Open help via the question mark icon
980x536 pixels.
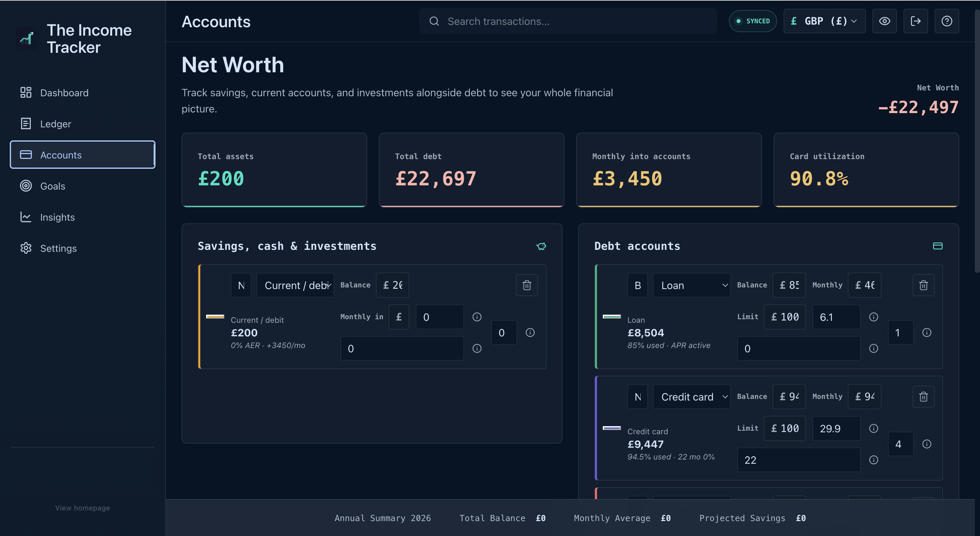coord(947,21)
